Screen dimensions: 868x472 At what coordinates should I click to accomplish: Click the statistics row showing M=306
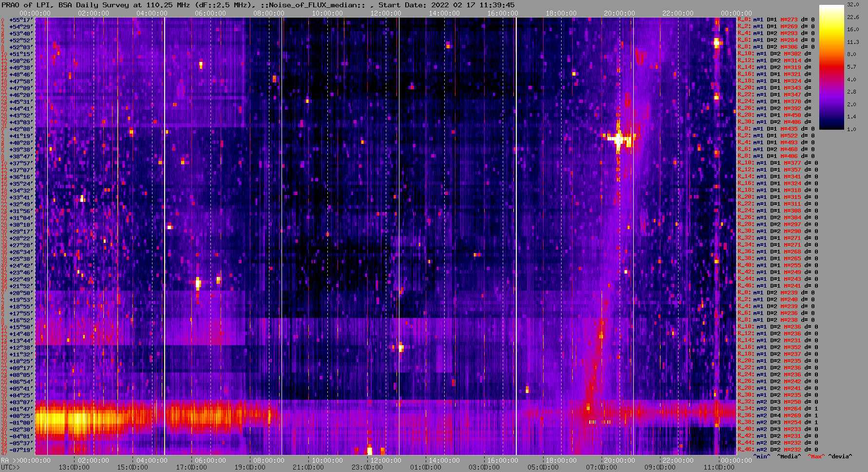click(x=776, y=47)
